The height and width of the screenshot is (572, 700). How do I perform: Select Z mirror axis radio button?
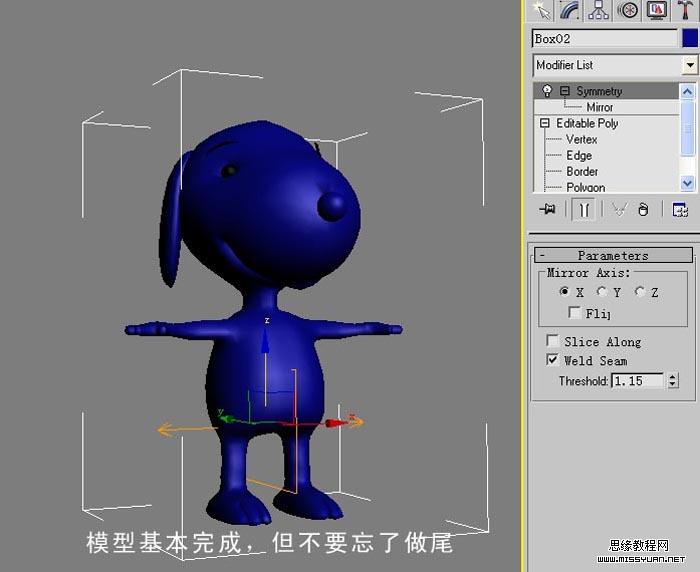(x=640, y=292)
